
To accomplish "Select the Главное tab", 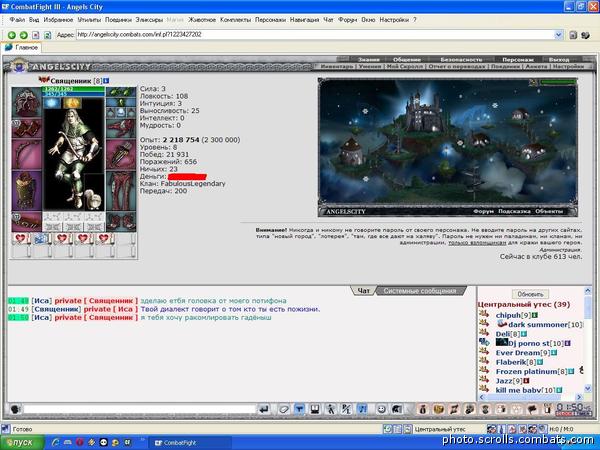I will [x=22, y=47].
